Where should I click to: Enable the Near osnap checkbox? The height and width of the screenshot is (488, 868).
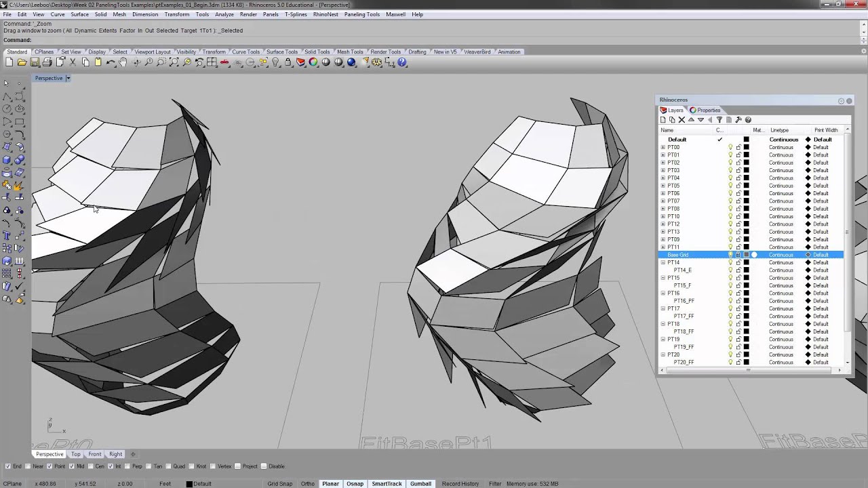(x=29, y=466)
